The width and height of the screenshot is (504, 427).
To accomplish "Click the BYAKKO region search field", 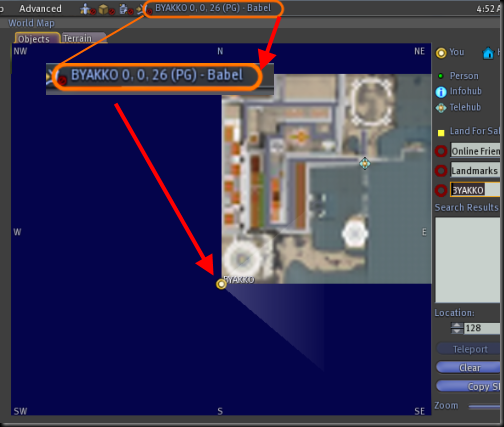I will [475, 190].
